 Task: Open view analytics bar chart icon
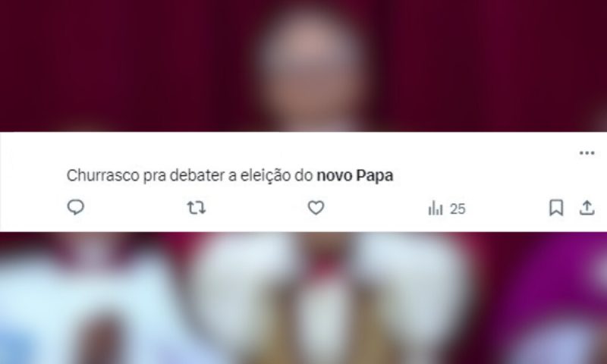[x=435, y=208]
